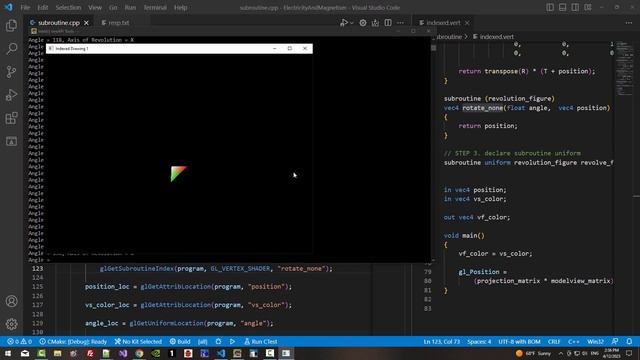
Task: Open Run and Debug view
Action: (11, 95)
